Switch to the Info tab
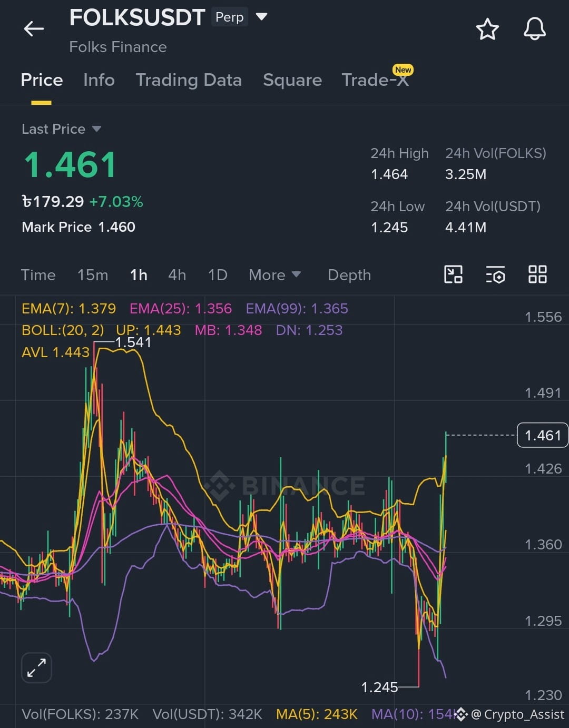This screenshot has width=569, height=728. [x=99, y=80]
